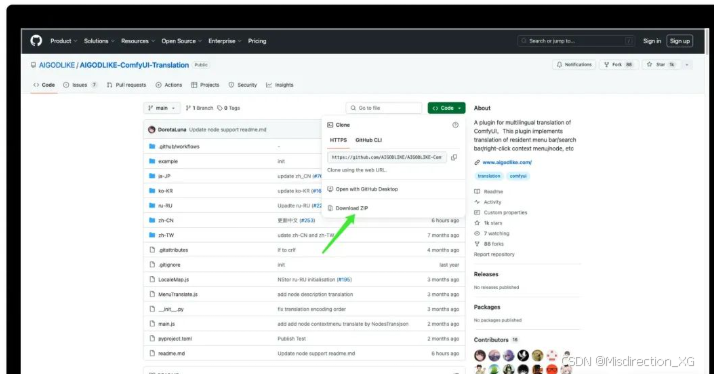Open the main branch dropdown
714x374 pixels.
(162, 108)
